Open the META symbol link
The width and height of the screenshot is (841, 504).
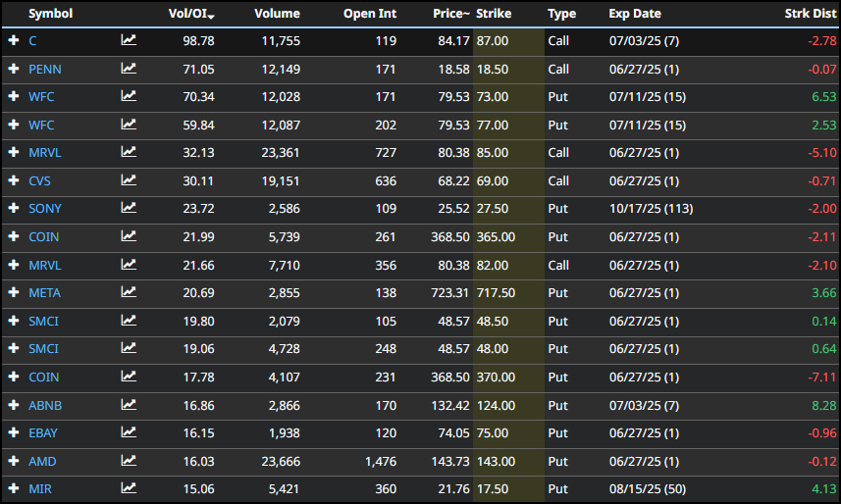pos(44,293)
